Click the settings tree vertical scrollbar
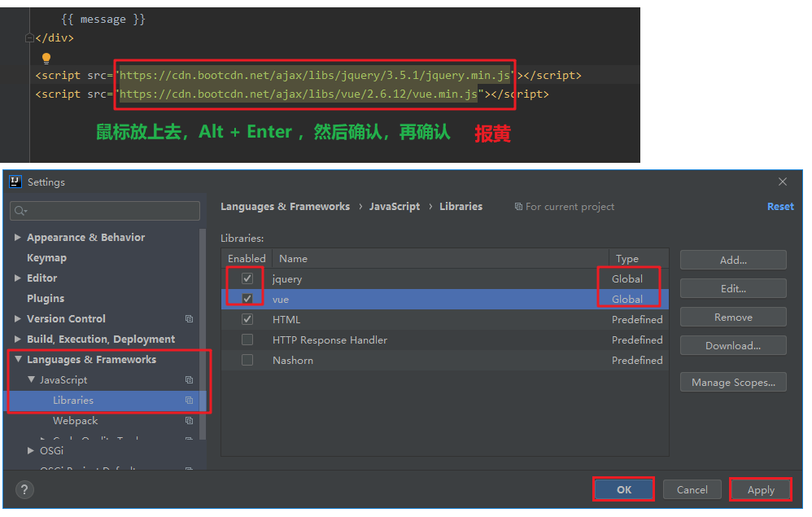The width and height of the screenshot is (812, 517). [203, 334]
